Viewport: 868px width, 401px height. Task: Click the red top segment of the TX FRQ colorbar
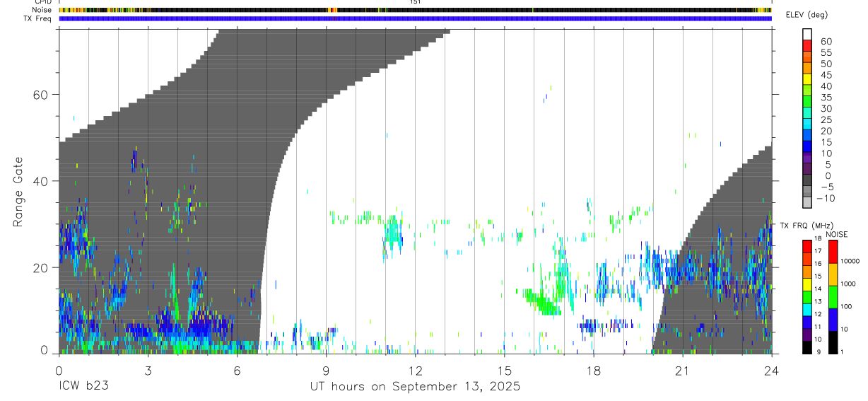click(x=807, y=245)
